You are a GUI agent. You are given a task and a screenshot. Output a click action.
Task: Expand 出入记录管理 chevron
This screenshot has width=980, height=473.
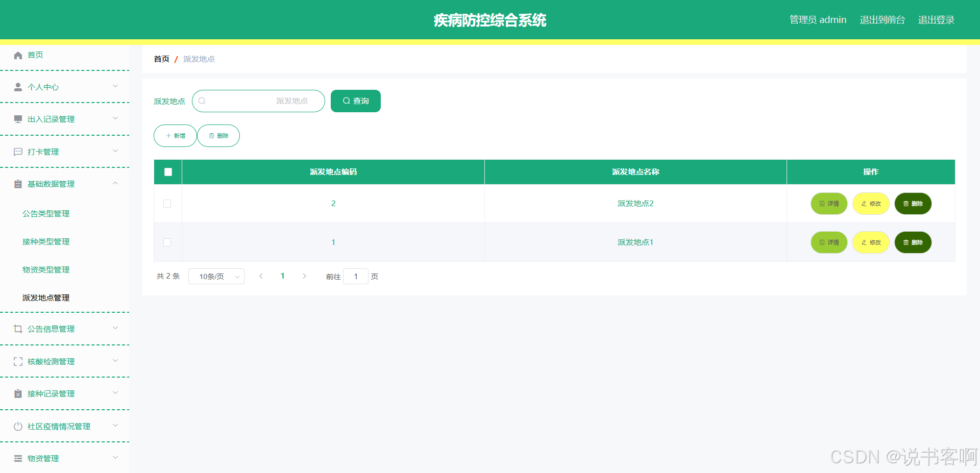(x=115, y=118)
